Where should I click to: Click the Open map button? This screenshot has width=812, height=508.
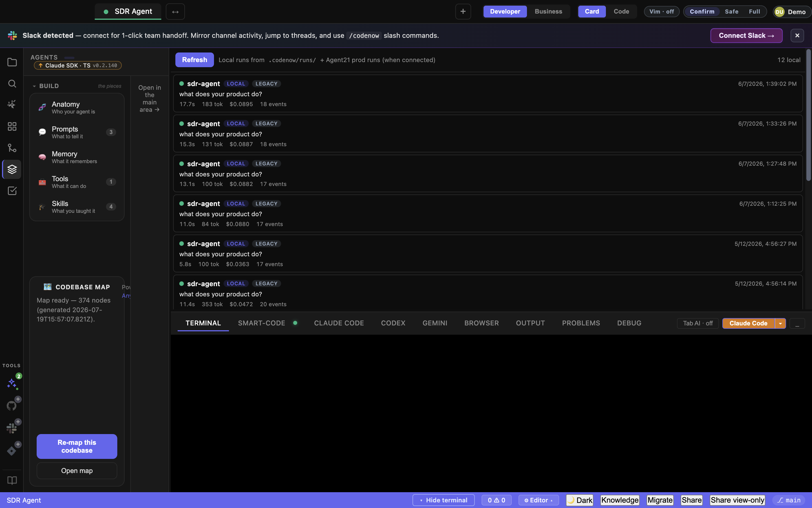pyautogui.click(x=77, y=471)
